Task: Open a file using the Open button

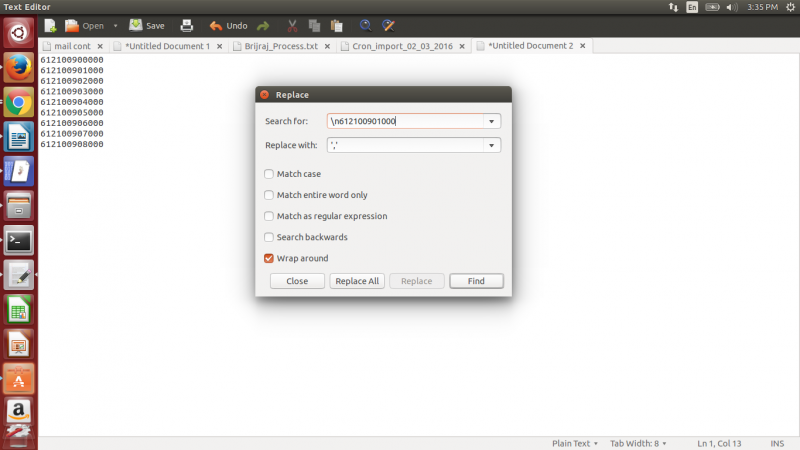Action: coord(84,26)
